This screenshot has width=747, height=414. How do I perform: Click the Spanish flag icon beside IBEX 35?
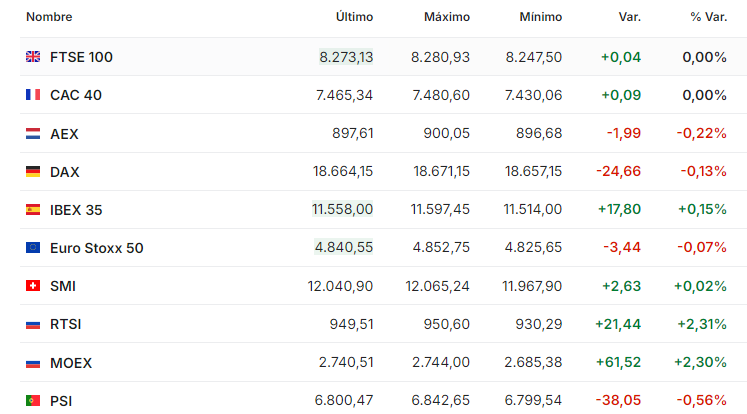pos(33,210)
